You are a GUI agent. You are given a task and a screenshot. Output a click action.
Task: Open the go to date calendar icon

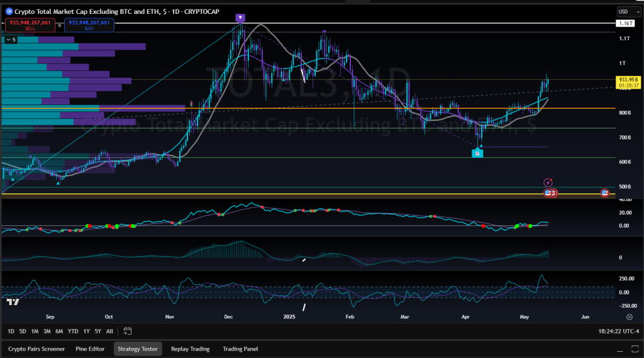127,331
